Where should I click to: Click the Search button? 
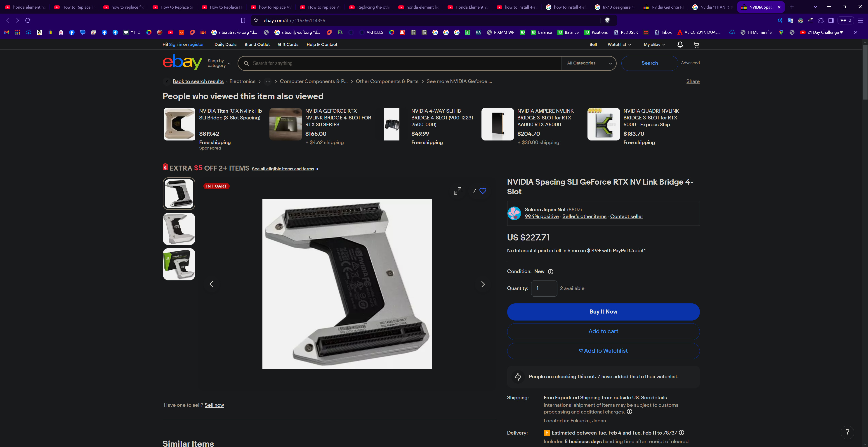click(x=649, y=63)
